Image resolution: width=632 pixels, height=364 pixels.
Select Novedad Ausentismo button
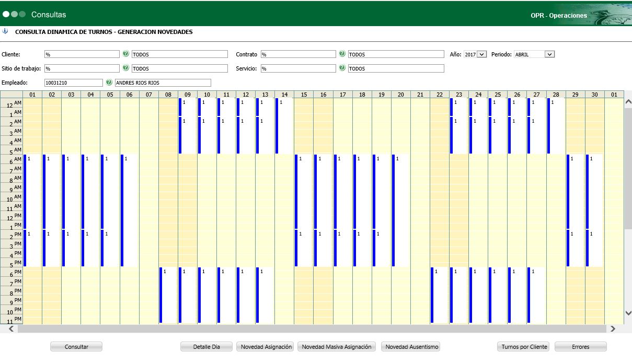[411, 347]
